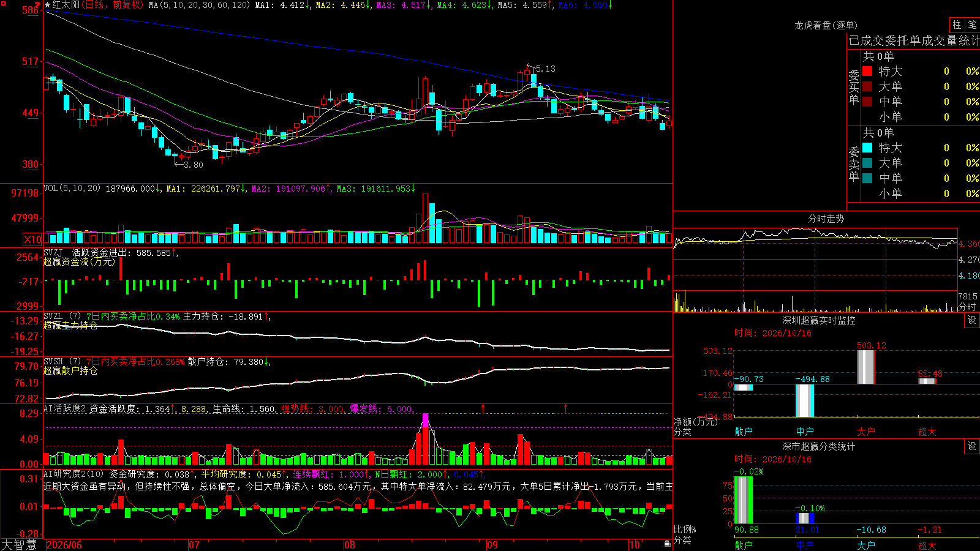Viewport: 980px width, 551px height.
Task: Click the AI研究度2(10) indicator title
Action: point(73,474)
